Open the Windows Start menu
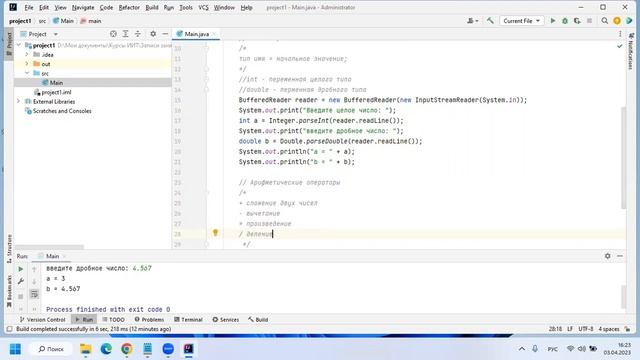The image size is (640, 360). click(x=15, y=349)
